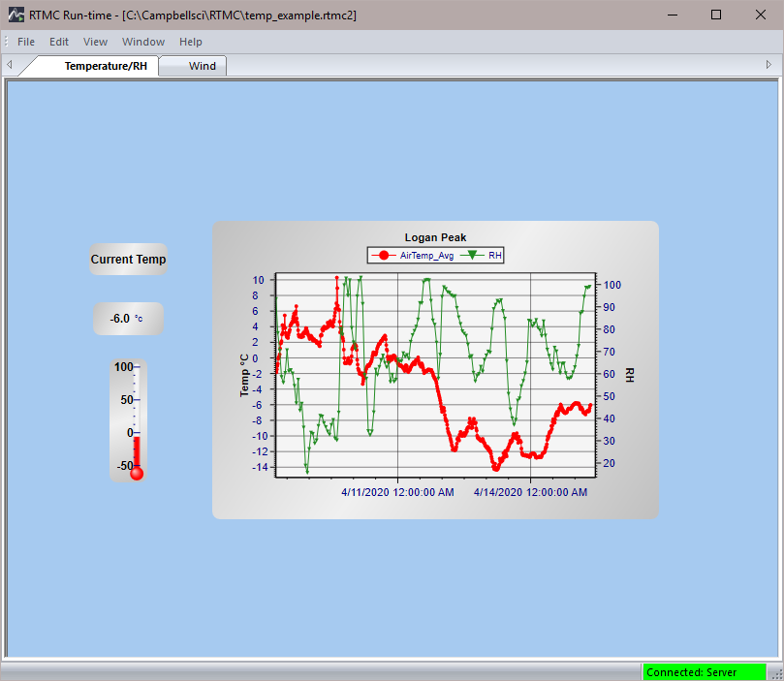This screenshot has height=681, width=784.
Task: Expand the View menu
Action: coord(95,42)
